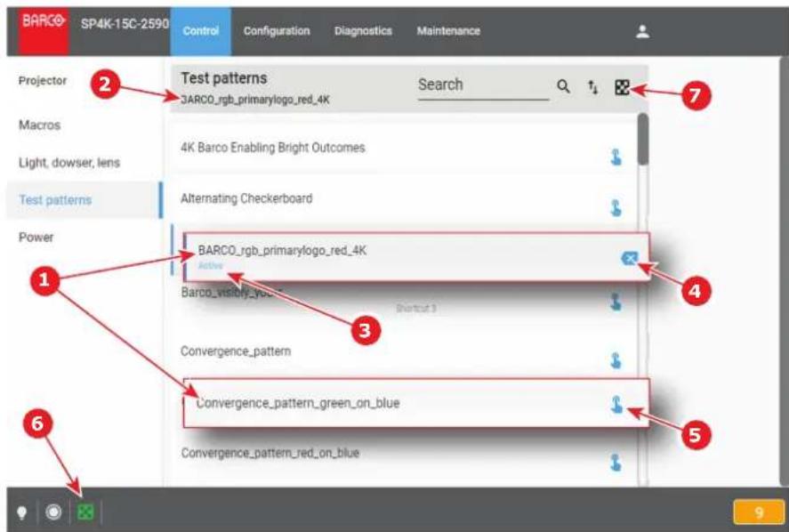This screenshot has height=532, width=789.
Task: Click the orange notification counter 9
Action: tap(759, 512)
